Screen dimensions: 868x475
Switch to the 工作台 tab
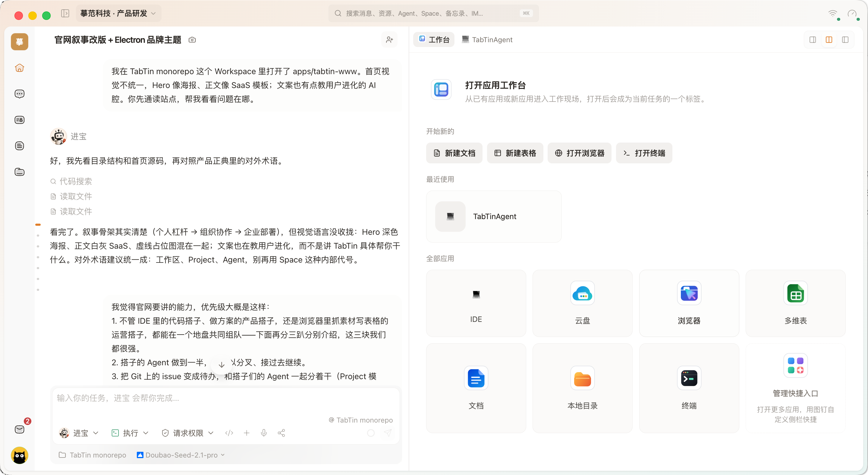pyautogui.click(x=434, y=39)
